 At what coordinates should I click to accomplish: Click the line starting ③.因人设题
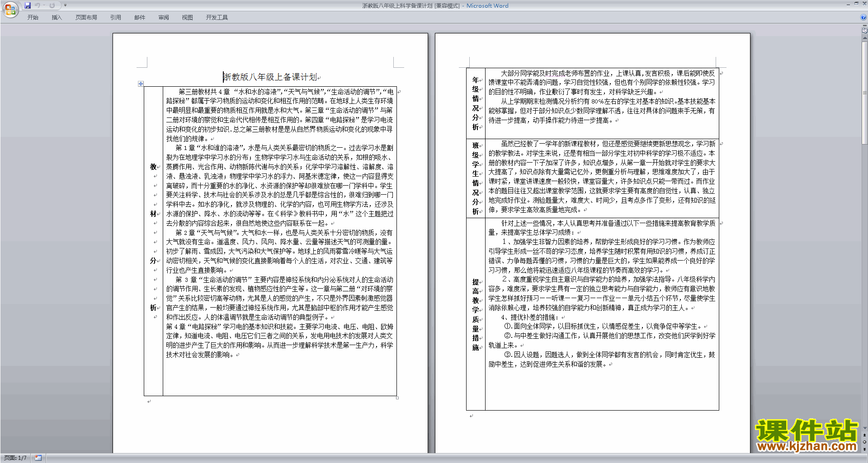pos(602,359)
